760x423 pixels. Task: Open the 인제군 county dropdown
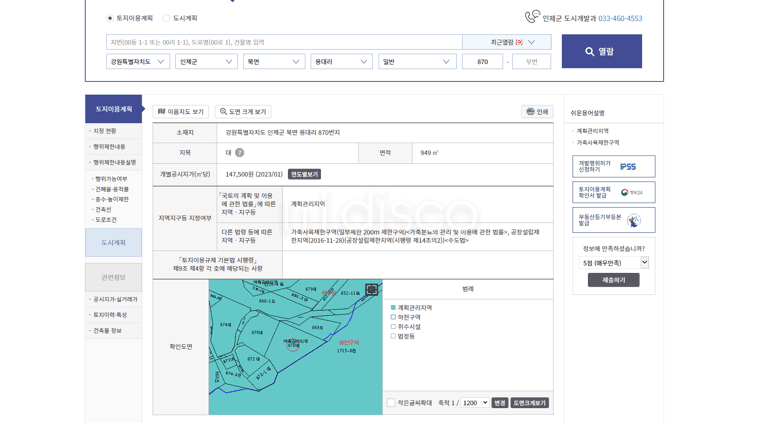[x=206, y=62]
